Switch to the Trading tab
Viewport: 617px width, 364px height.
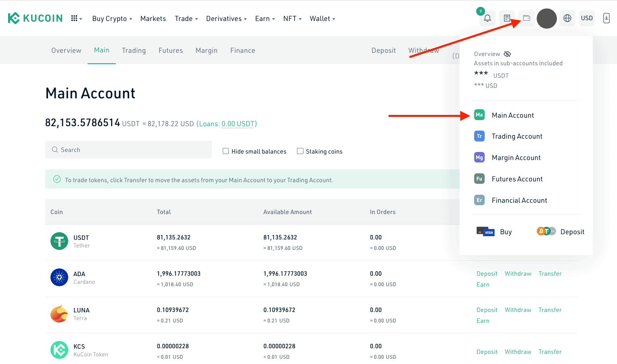pyautogui.click(x=134, y=50)
